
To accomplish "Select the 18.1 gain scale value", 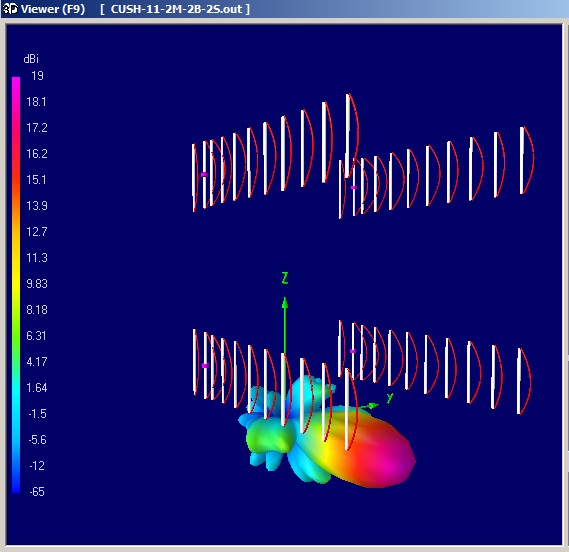I will pos(36,102).
